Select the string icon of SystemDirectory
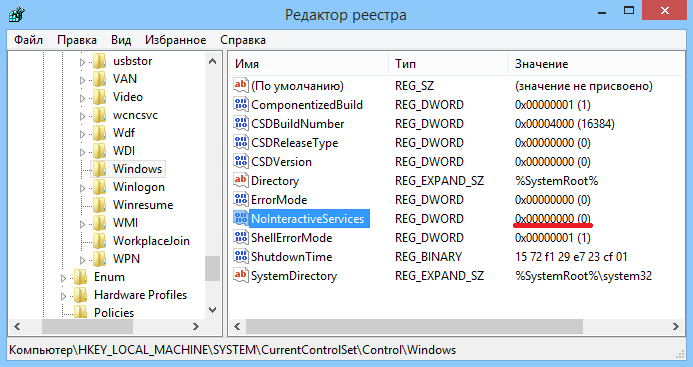This screenshot has width=693, height=367. point(241,275)
